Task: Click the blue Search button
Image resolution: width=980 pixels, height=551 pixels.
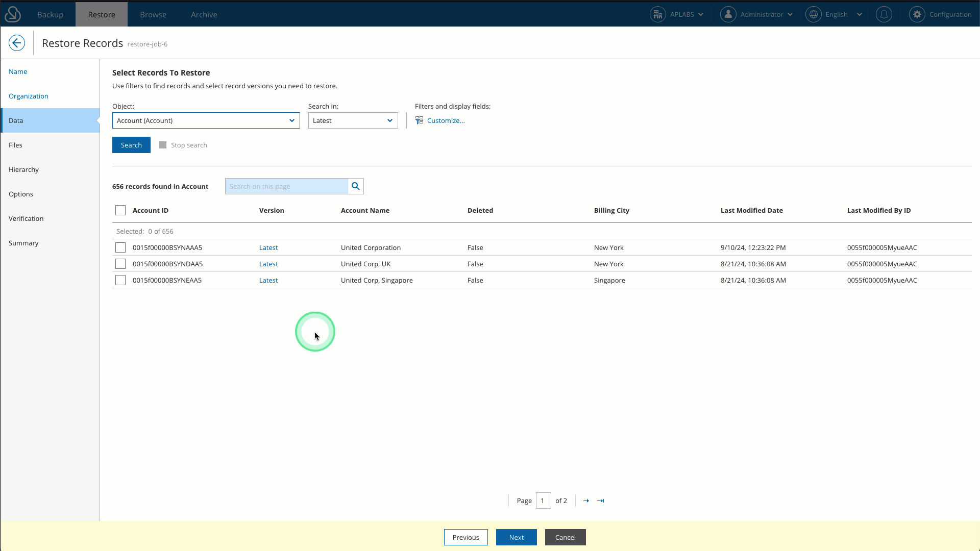Action: coord(131,145)
